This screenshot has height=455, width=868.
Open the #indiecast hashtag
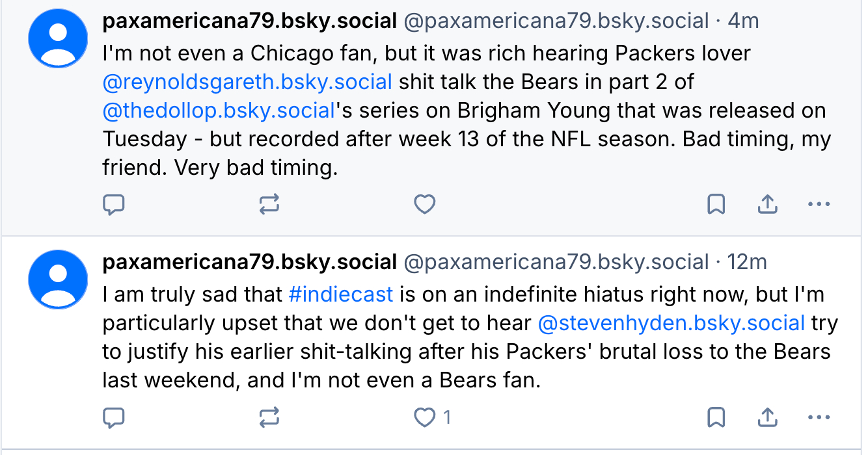click(x=341, y=294)
